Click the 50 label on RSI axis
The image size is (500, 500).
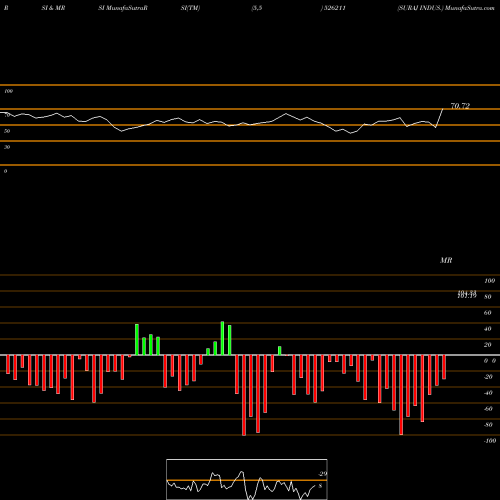[x=7, y=131]
